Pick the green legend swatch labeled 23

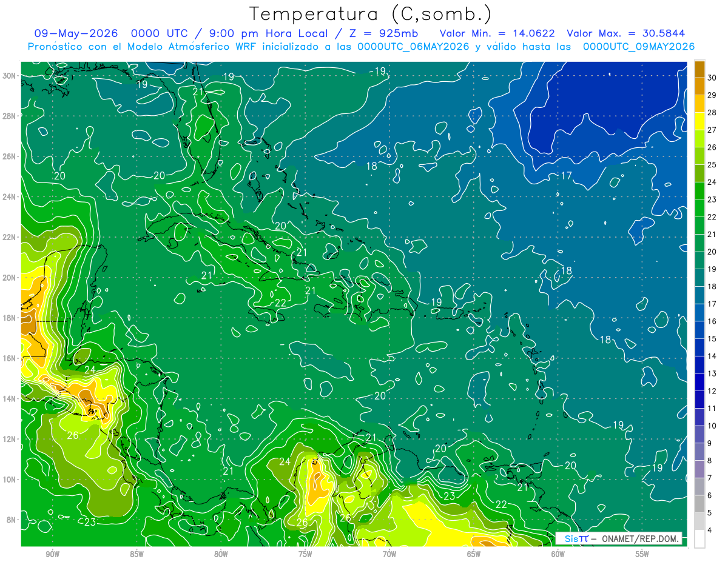click(699, 191)
